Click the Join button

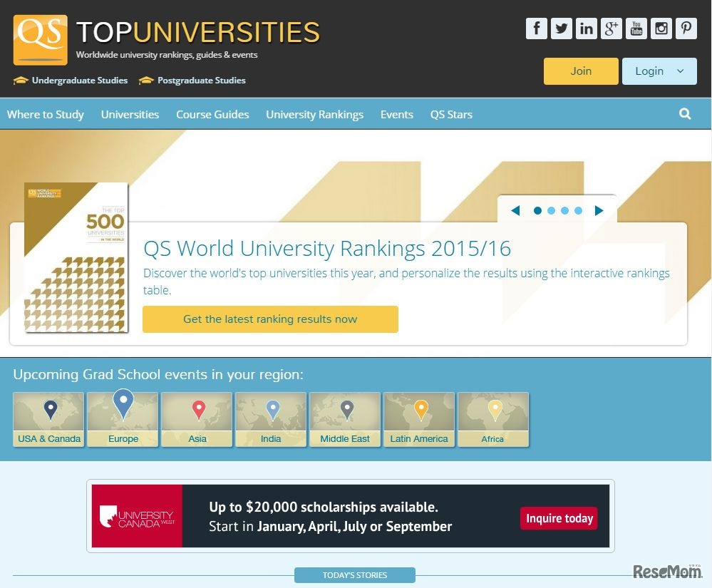(x=581, y=71)
